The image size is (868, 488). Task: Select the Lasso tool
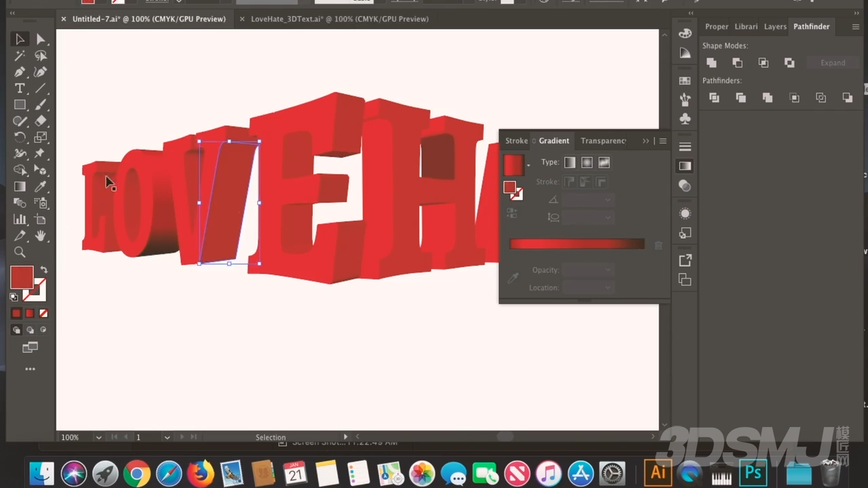pos(41,56)
